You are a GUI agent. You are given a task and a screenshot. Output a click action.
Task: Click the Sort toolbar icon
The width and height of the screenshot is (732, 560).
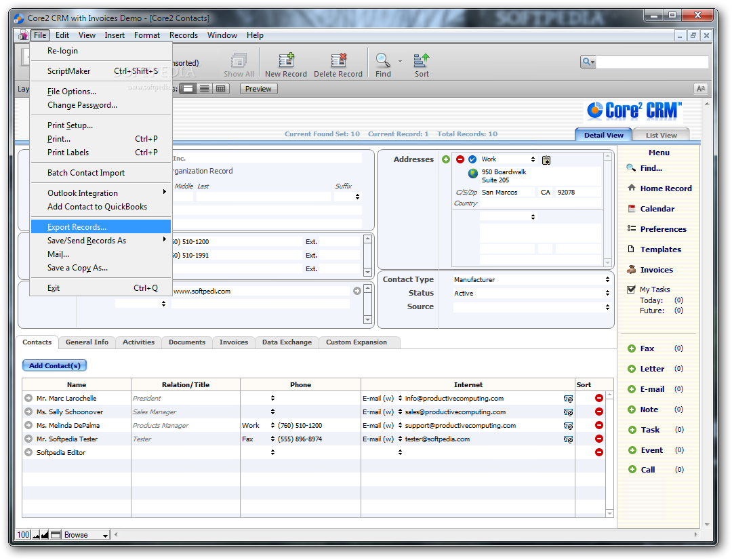click(x=422, y=60)
